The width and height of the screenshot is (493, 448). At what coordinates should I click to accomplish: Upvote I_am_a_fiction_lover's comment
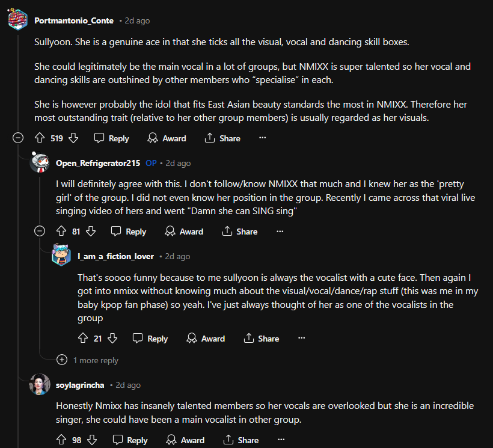pos(83,339)
